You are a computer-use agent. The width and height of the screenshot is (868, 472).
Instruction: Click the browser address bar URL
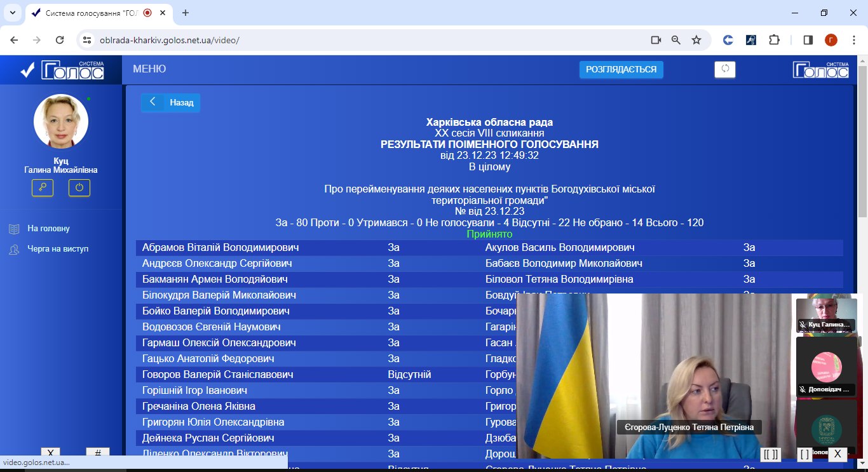click(x=170, y=40)
